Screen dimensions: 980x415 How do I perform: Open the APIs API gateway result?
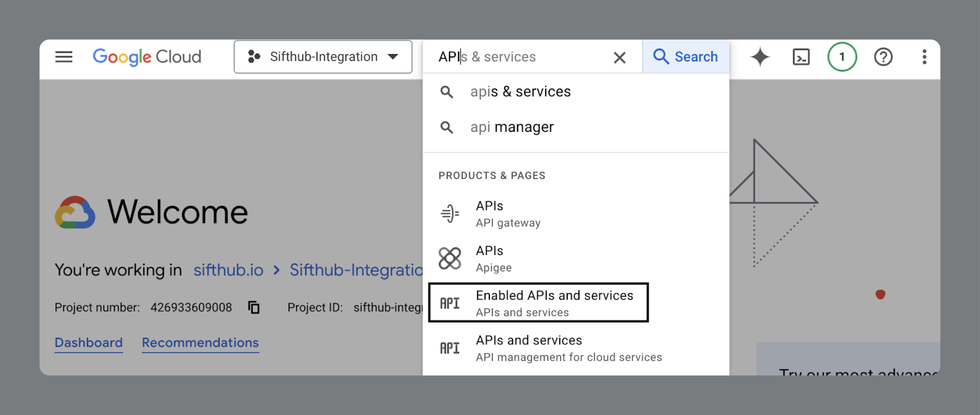point(508,213)
